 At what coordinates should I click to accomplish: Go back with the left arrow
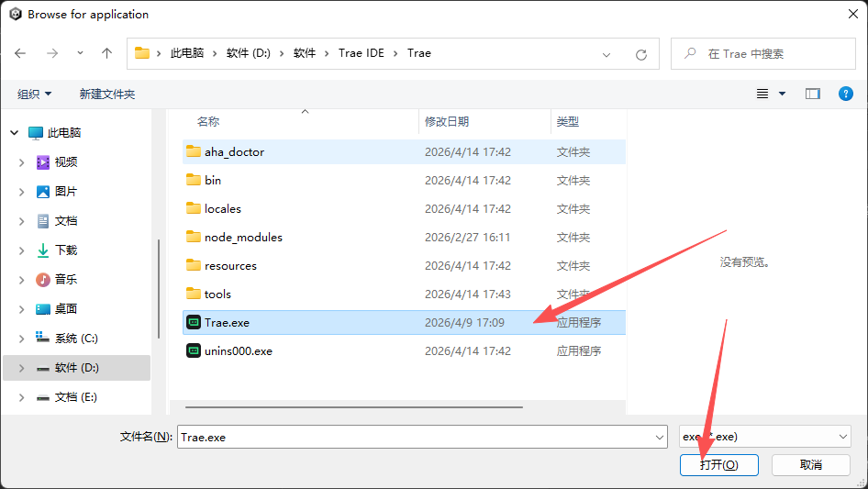pos(20,53)
